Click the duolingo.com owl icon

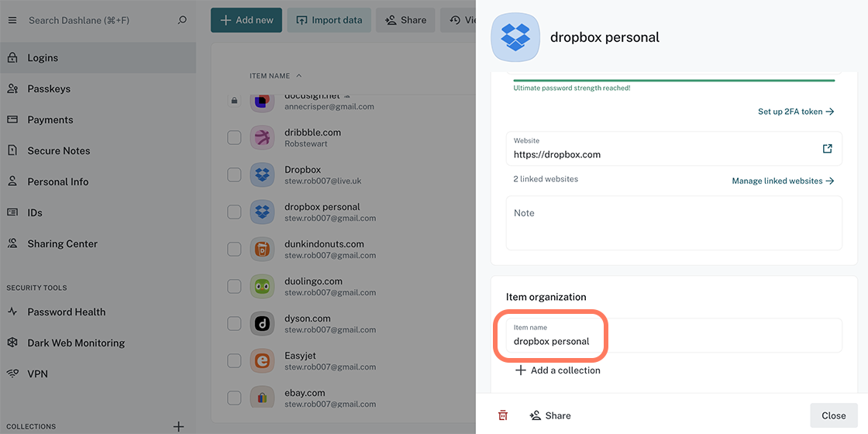point(263,287)
